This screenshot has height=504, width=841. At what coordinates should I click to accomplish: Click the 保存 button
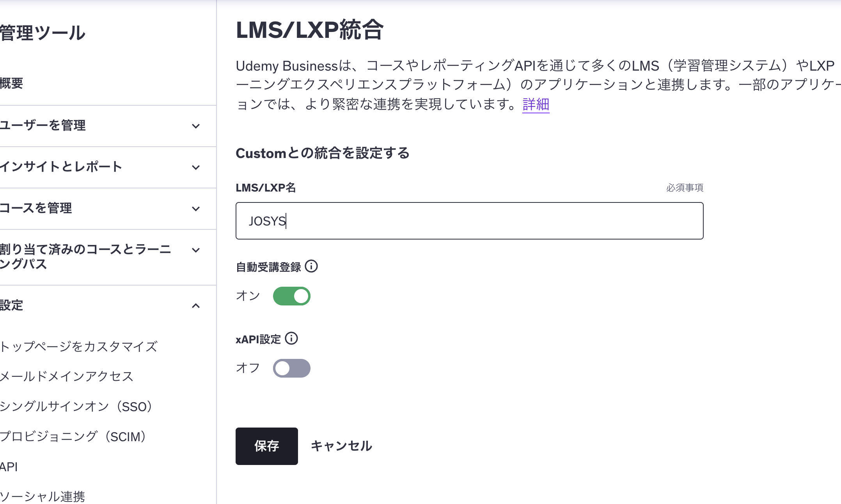(x=267, y=446)
